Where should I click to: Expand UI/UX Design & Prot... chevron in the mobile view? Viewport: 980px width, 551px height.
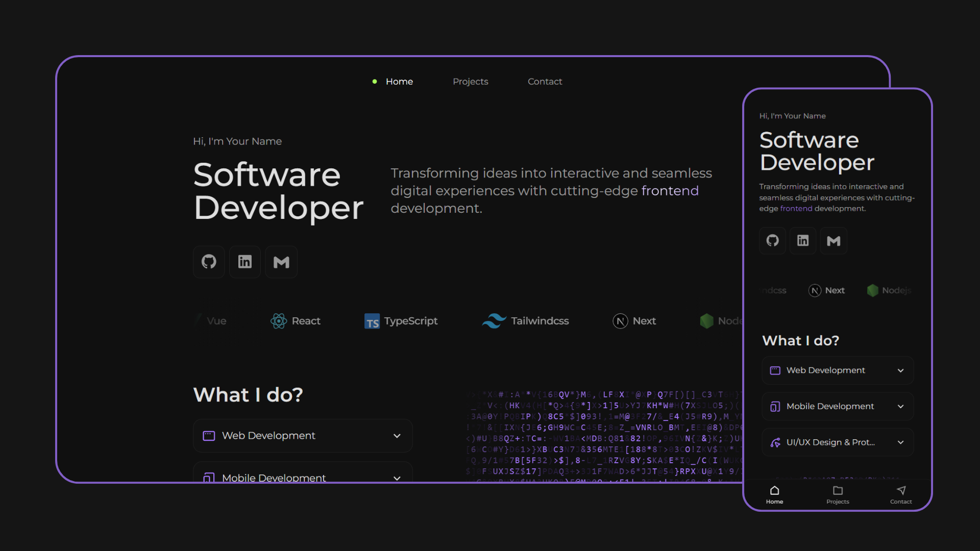pyautogui.click(x=900, y=442)
